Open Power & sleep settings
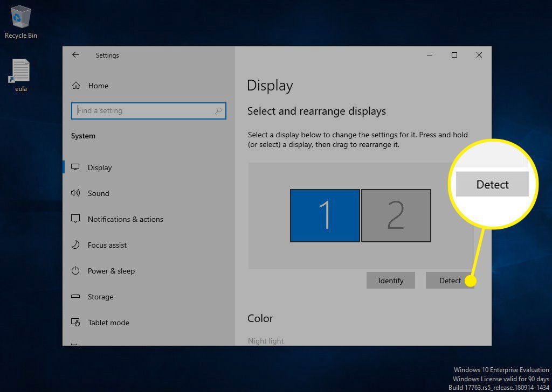The width and height of the screenshot is (552, 392). click(x=149, y=271)
